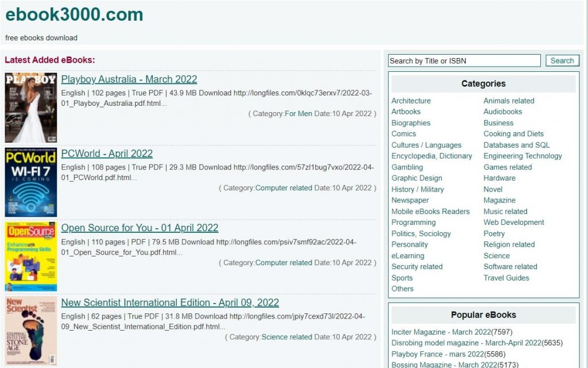This screenshot has height=368, width=588.
Task: Open Engineering Technology category
Action: tap(523, 156)
